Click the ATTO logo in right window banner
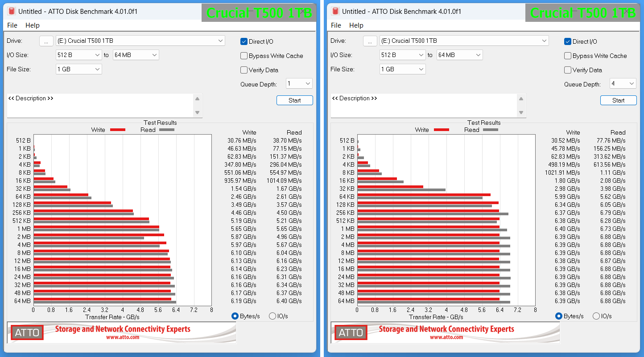Viewport: 644px width, 357px height. [351, 332]
